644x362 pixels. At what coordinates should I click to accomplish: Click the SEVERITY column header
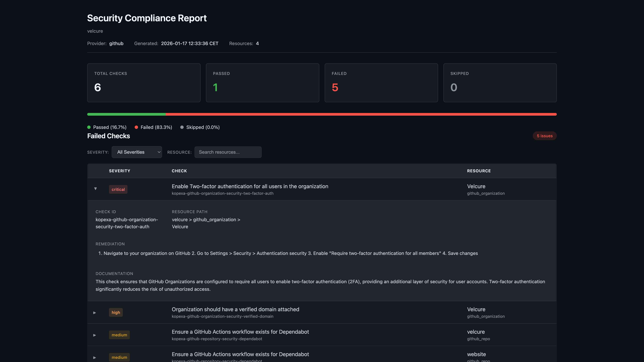[x=120, y=171]
